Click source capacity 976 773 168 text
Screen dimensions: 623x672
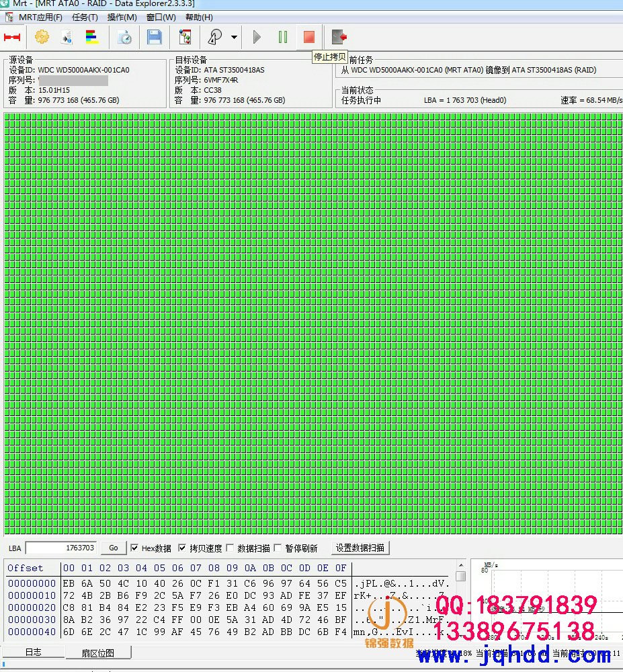coord(79,100)
